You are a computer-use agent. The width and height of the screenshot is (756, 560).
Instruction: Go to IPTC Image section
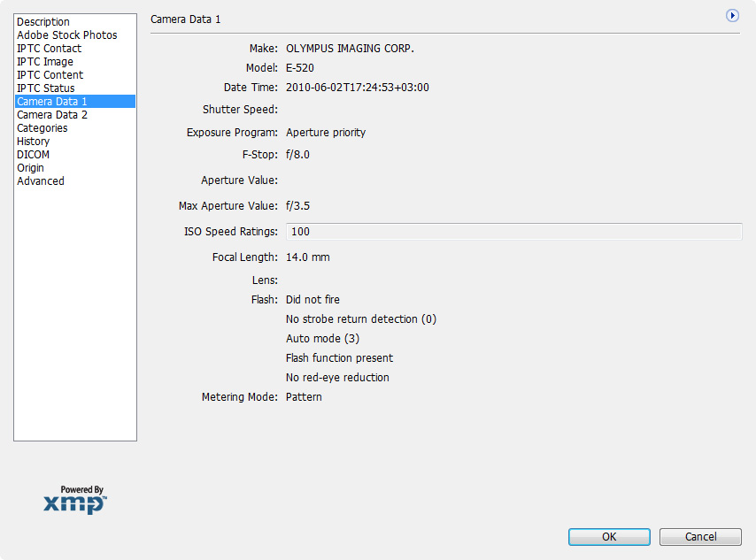click(45, 62)
